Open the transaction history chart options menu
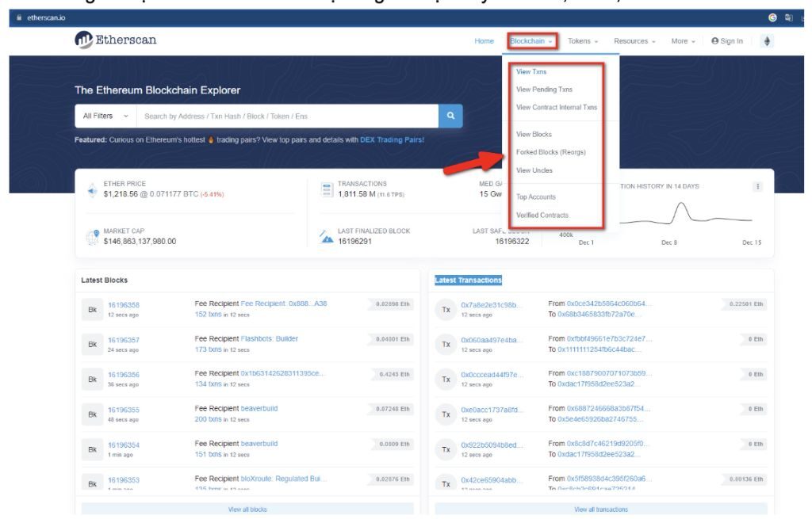This screenshot has width=812, height=519. (x=757, y=186)
